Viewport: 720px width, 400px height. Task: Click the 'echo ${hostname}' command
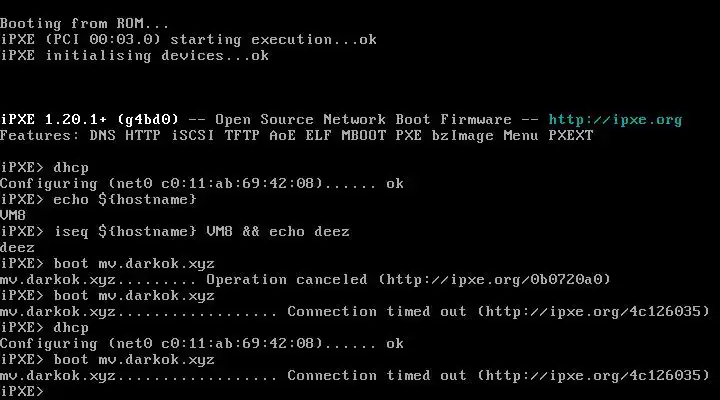tap(124, 200)
